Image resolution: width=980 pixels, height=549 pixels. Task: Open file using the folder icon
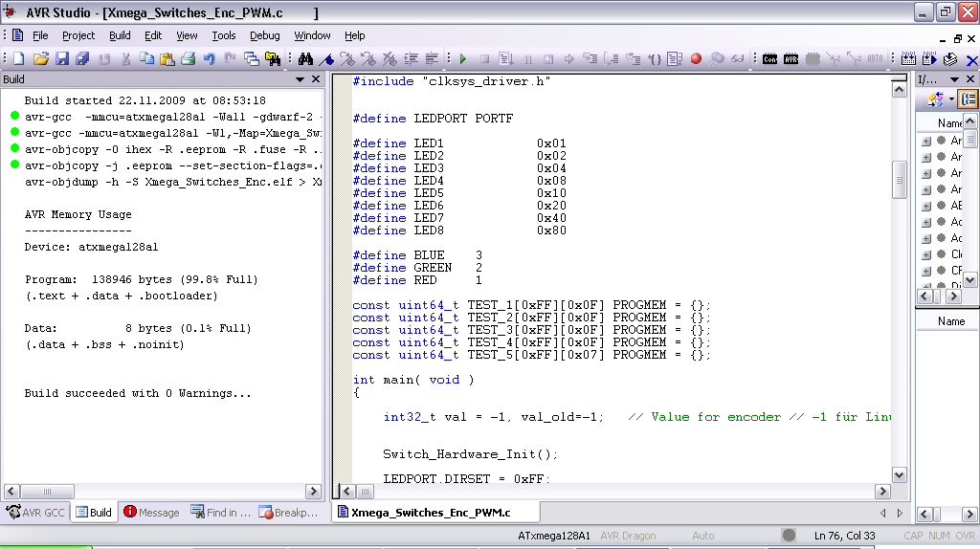coord(40,58)
